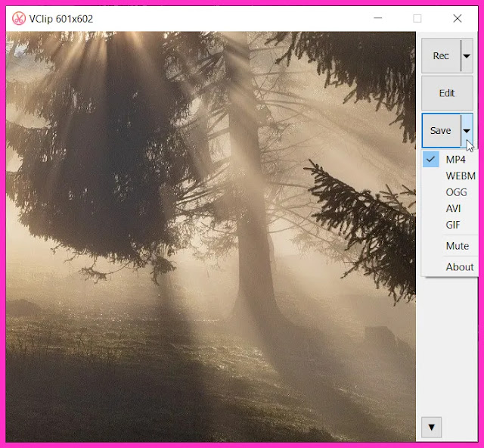Minimize the VClip window
484x448 pixels.
pyautogui.click(x=378, y=18)
